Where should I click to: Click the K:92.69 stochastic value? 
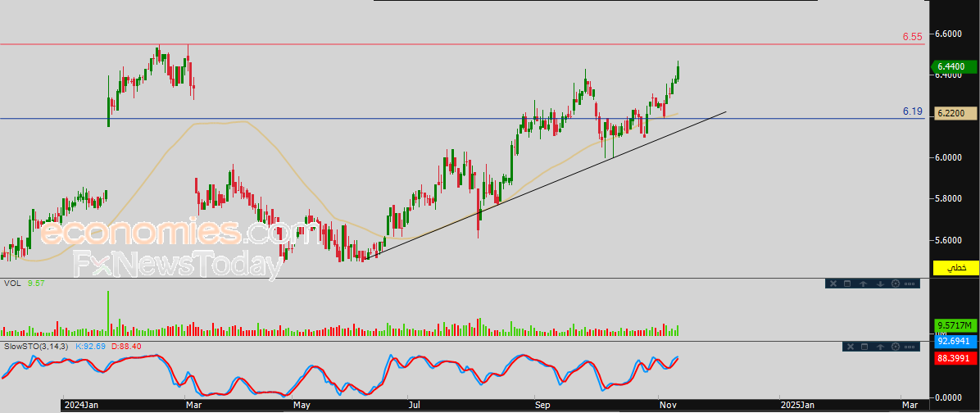click(x=91, y=346)
